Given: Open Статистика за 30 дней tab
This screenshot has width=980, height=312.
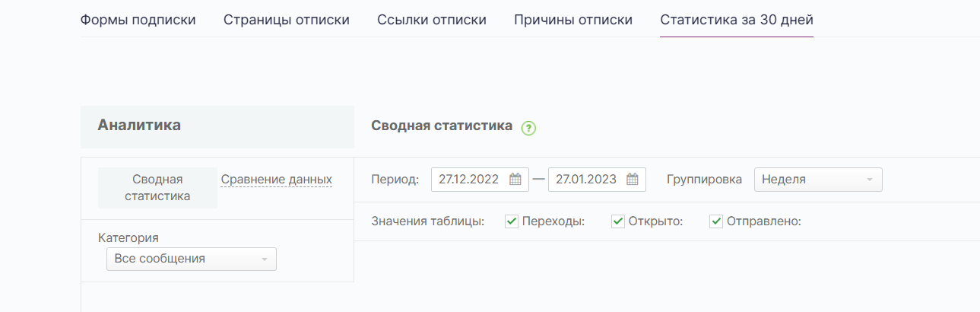Looking at the screenshot, I should pyautogui.click(x=737, y=20).
